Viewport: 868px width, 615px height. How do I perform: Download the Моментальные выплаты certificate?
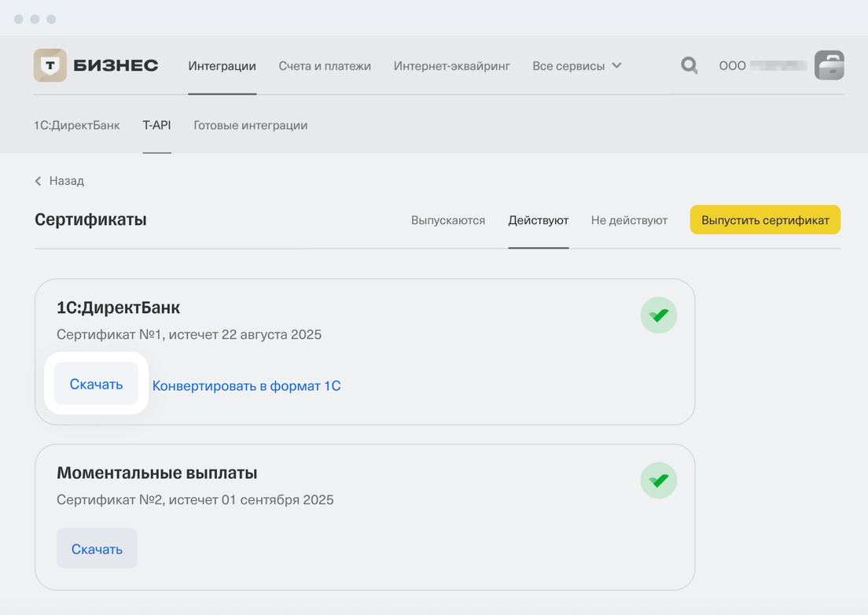pos(97,549)
